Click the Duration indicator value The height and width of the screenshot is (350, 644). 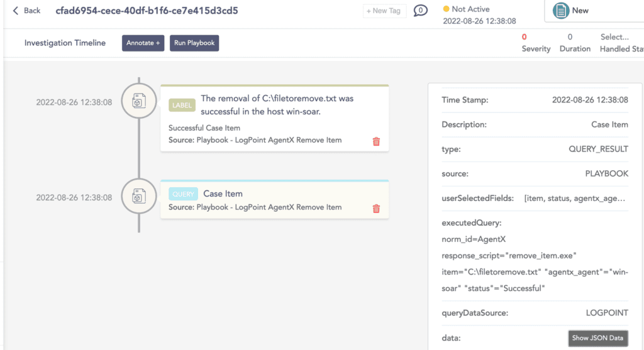570,37
